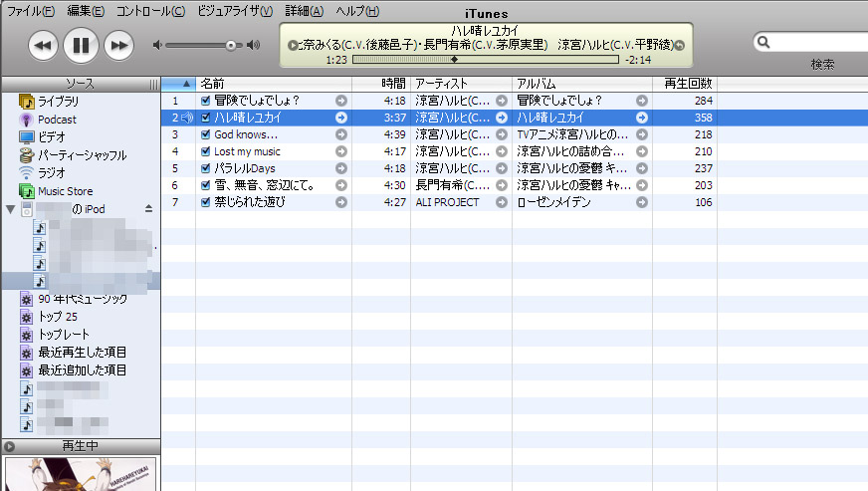The image size is (868, 491).
Task: Click remaining time -2:14 display
Action: [638, 60]
